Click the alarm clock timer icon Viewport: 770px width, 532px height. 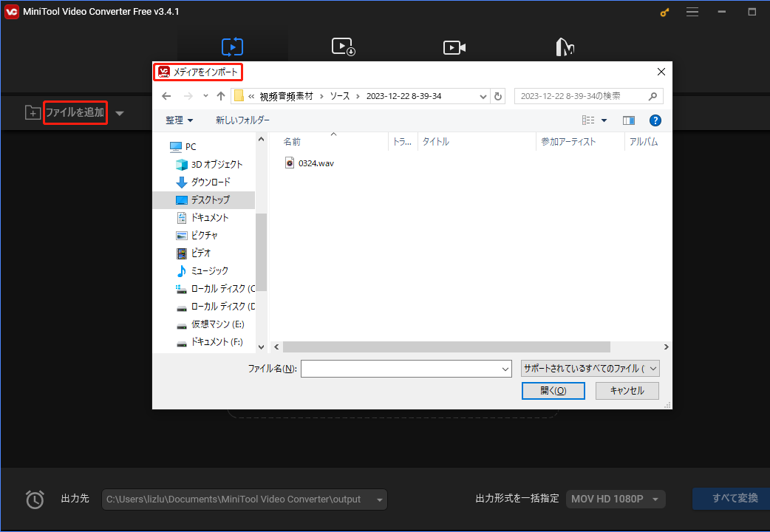click(x=35, y=499)
